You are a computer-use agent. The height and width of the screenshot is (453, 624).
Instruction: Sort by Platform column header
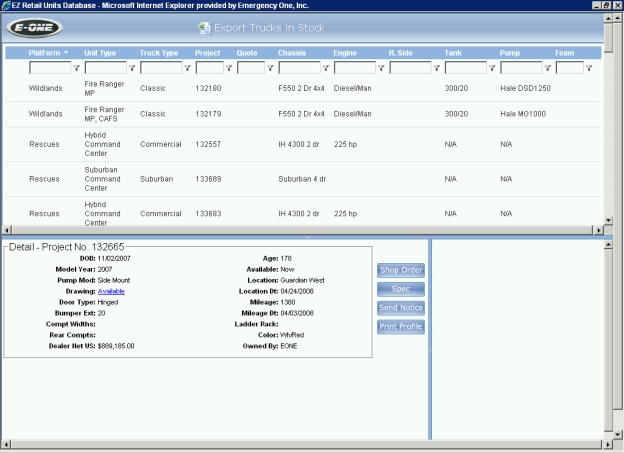44,53
